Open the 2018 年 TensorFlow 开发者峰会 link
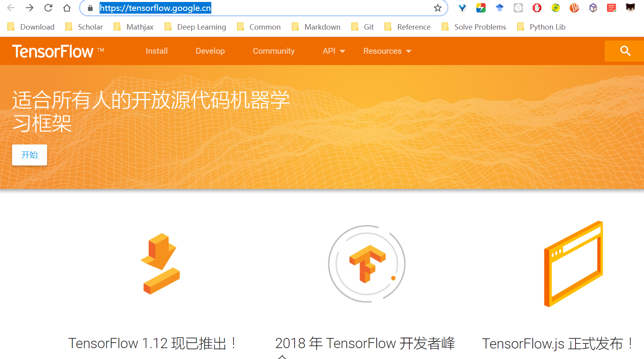644x359 pixels. tap(365, 347)
